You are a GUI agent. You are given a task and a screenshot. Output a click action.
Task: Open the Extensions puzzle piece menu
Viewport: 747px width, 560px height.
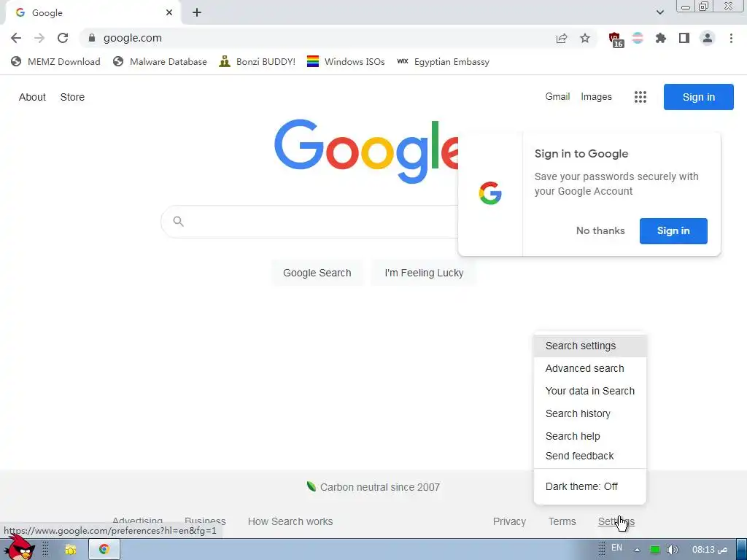(661, 38)
